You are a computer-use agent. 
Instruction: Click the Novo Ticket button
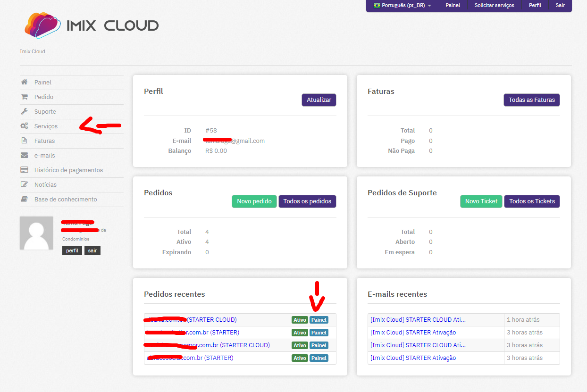point(481,201)
